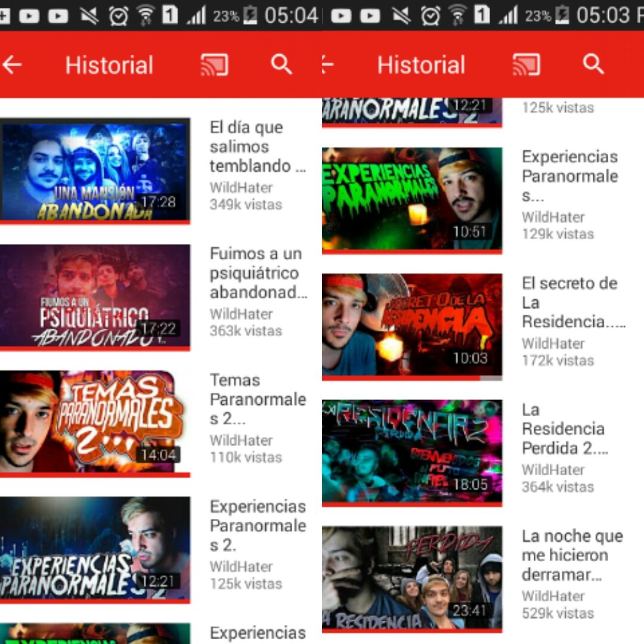Open the La Residencia 2 thumbnail (18:05)
The width and height of the screenshot is (644, 644).
(x=412, y=452)
